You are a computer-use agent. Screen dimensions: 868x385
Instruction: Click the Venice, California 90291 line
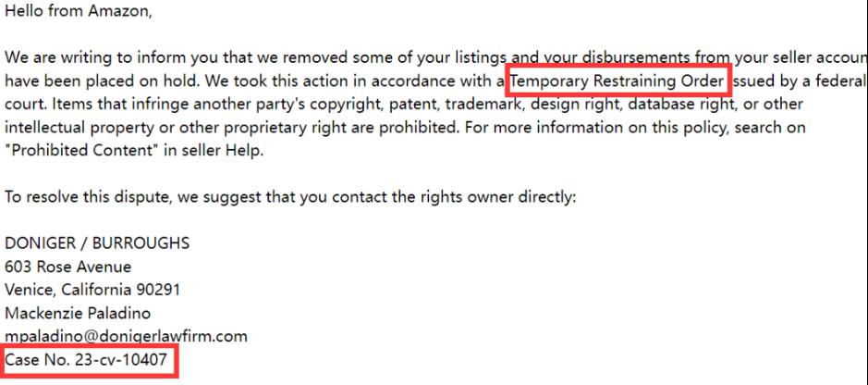click(92, 290)
